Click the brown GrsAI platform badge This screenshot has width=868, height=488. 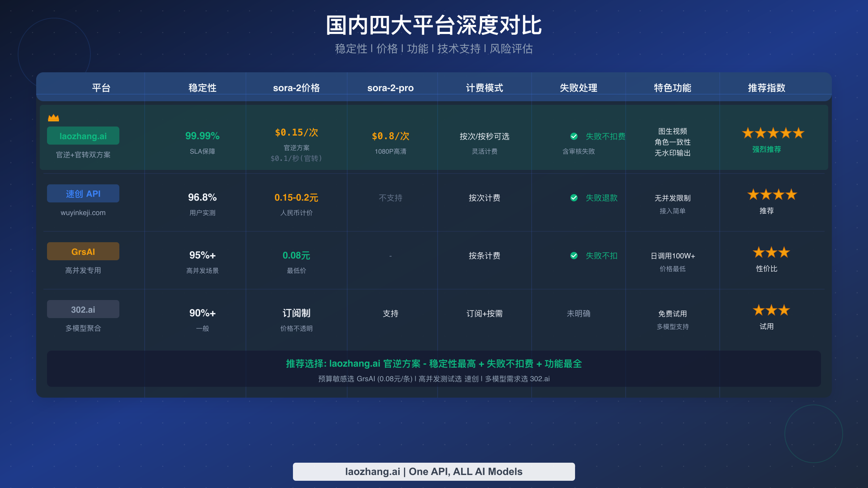(83, 252)
